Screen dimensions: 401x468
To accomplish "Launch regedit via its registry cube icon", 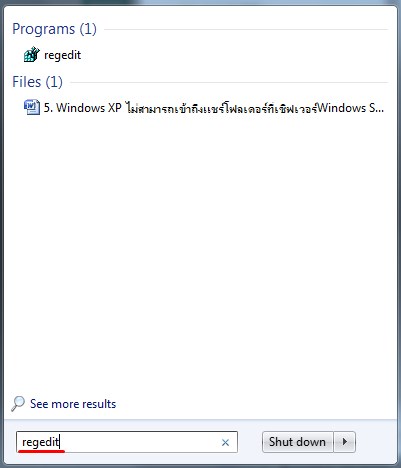I will [32, 54].
